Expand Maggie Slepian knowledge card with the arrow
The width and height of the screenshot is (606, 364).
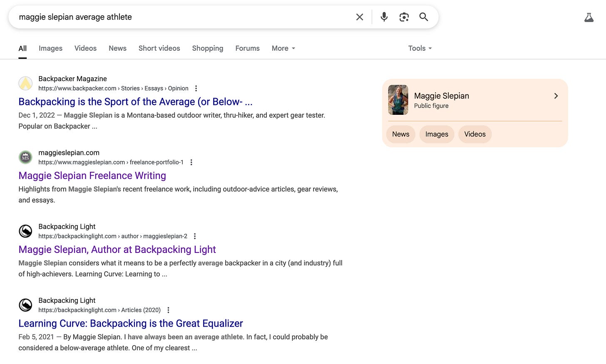556,96
